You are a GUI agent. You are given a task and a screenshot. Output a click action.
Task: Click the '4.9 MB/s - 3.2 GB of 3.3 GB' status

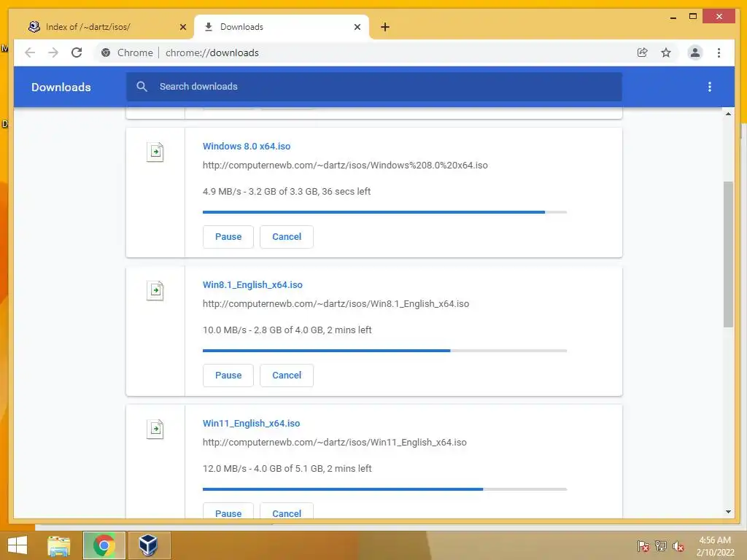pos(286,192)
